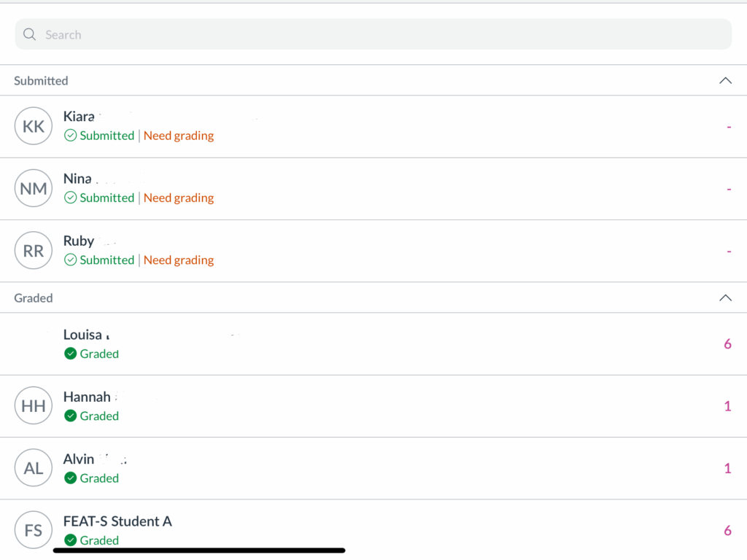Viewport: 747px width, 560px height.
Task: Open Louisa's graded submission row
Action: click(x=365, y=344)
